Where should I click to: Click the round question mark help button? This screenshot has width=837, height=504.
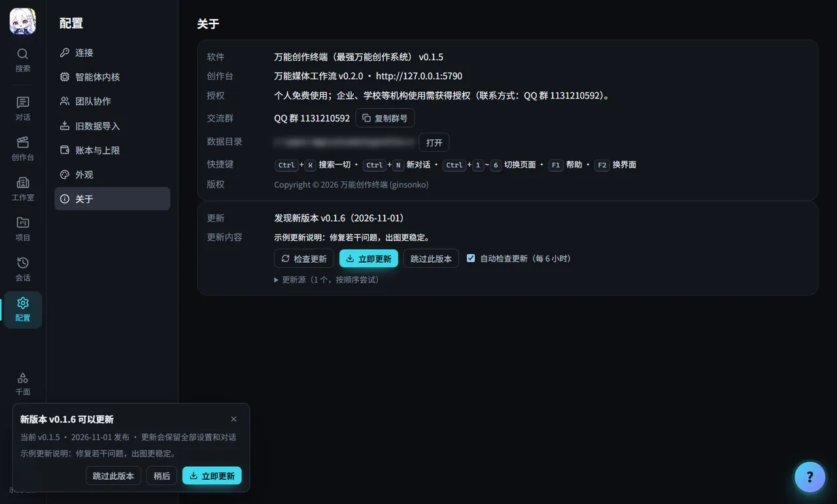point(810,477)
